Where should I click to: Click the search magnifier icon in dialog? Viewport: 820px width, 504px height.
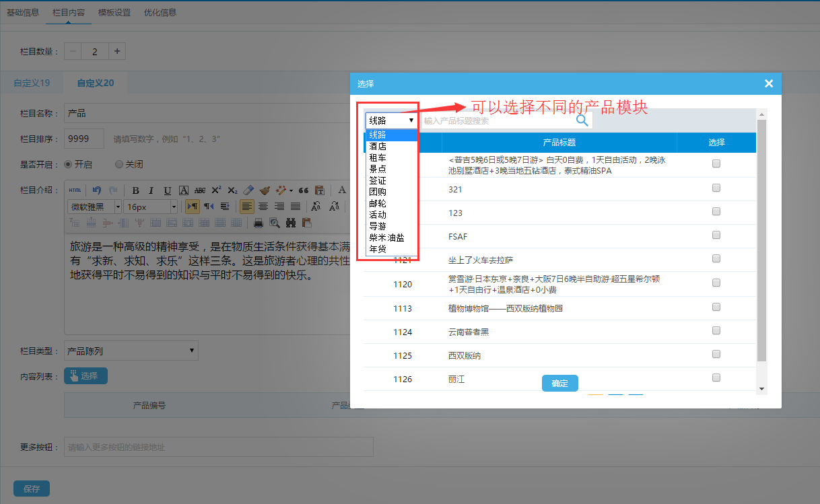pyautogui.click(x=582, y=120)
